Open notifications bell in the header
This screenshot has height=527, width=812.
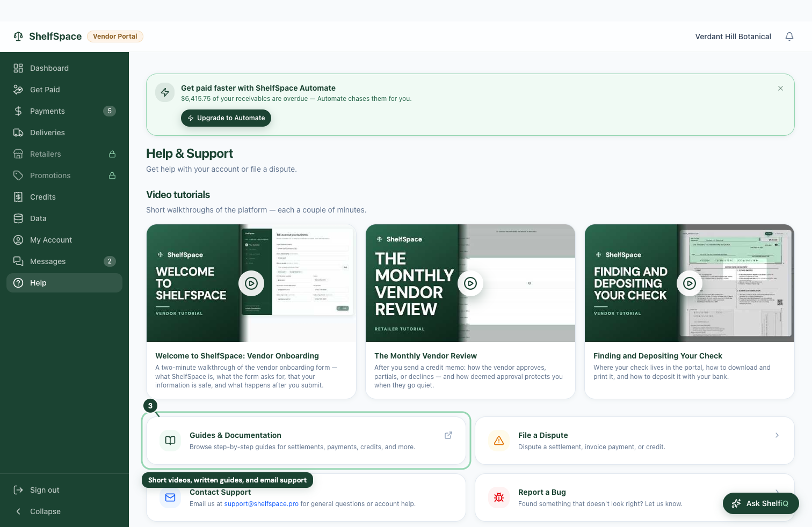point(789,36)
